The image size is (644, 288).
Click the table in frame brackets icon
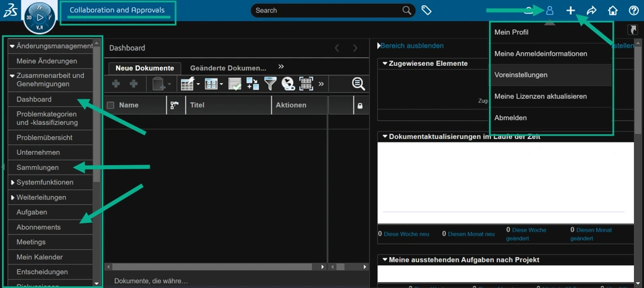pyautogui.click(x=306, y=84)
